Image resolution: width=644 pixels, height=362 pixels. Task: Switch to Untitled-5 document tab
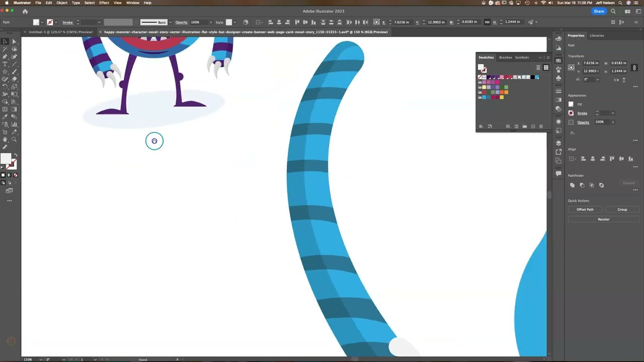pos(60,32)
